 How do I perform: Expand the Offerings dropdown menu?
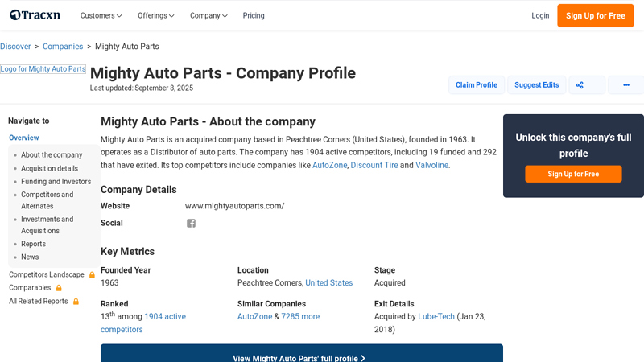coord(156,15)
